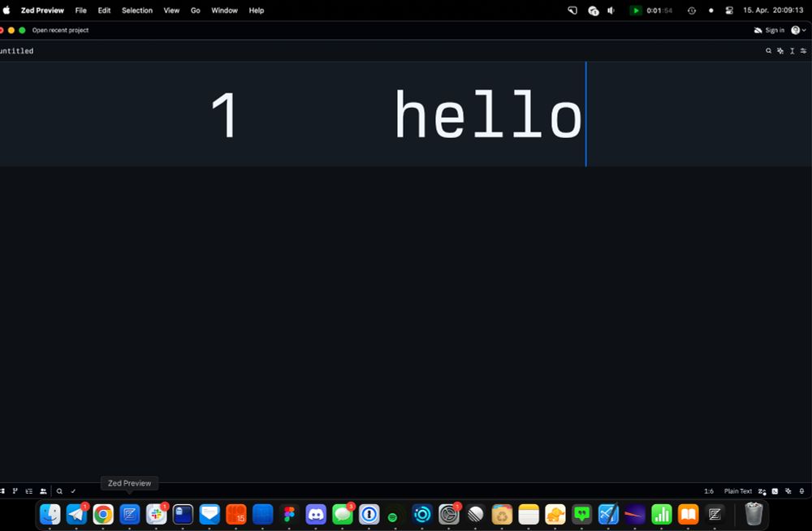
Task: Switch to the blue Zed Preview icon in the dock
Action: coord(129,515)
